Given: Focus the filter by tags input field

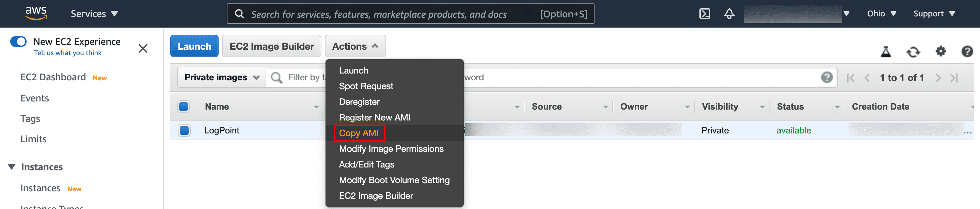Looking at the screenshot, I should tap(551, 78).
